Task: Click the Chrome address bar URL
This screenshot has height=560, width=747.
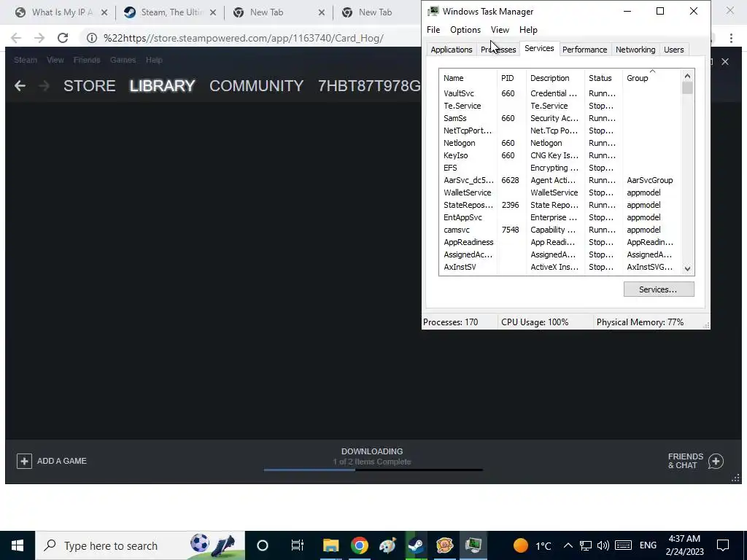Action: click(244, 38)
